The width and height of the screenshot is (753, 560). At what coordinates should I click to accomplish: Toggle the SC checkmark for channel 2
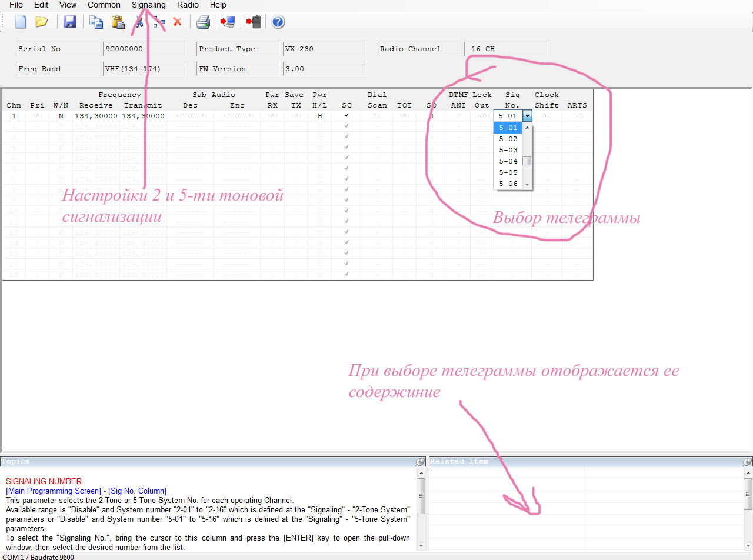347,126
